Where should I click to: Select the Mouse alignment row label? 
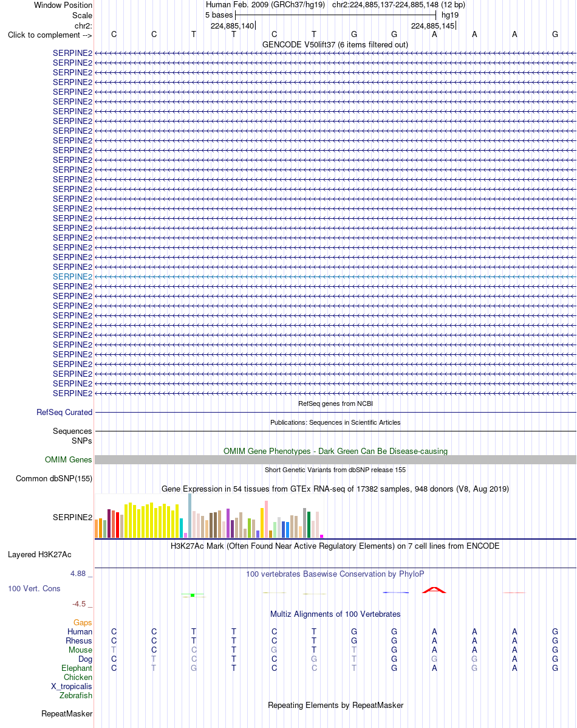coord(80,650)
